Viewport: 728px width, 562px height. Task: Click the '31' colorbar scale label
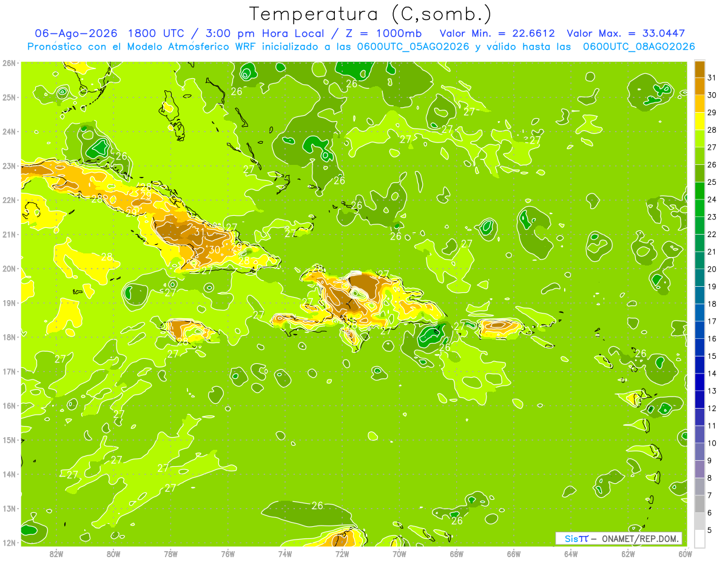pos(712,78)
